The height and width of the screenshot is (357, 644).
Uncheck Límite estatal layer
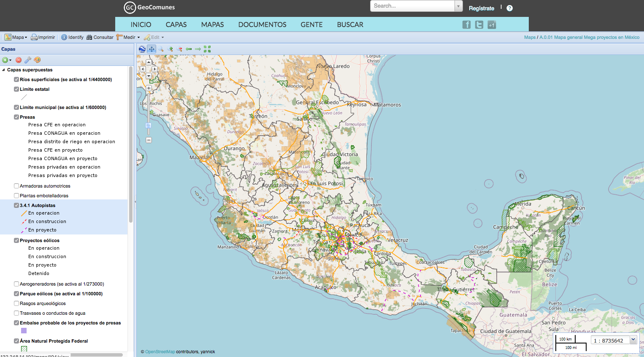tap(16, 89)
